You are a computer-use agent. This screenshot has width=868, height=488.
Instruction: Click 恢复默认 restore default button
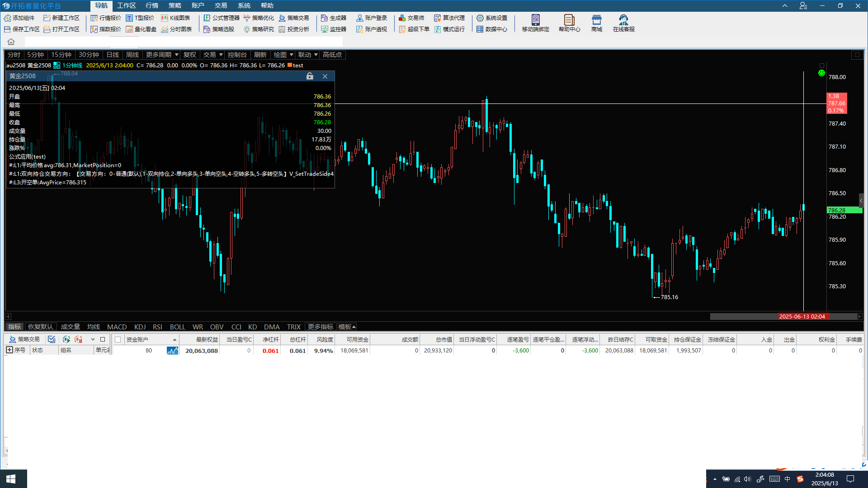(41, 327)
